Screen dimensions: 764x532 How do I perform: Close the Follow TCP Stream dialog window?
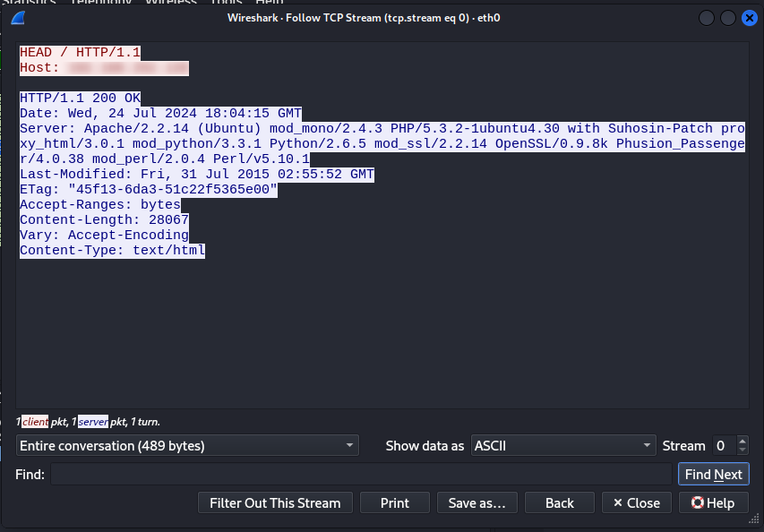(x=750, y=18)
